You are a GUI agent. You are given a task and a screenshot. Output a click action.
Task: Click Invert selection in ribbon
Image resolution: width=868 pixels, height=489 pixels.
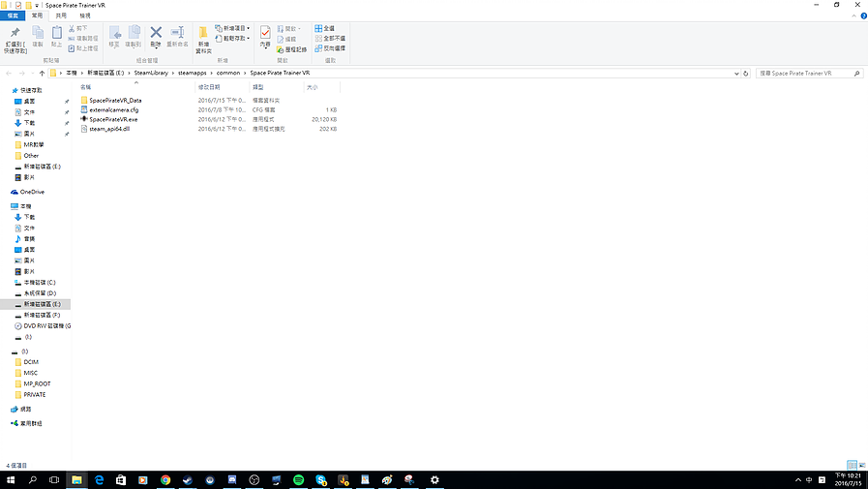pos(331,48)
